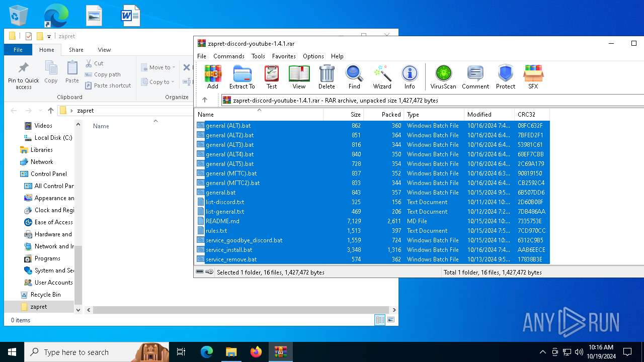
Task: Click the Protect shield icon
Action: 506,77
